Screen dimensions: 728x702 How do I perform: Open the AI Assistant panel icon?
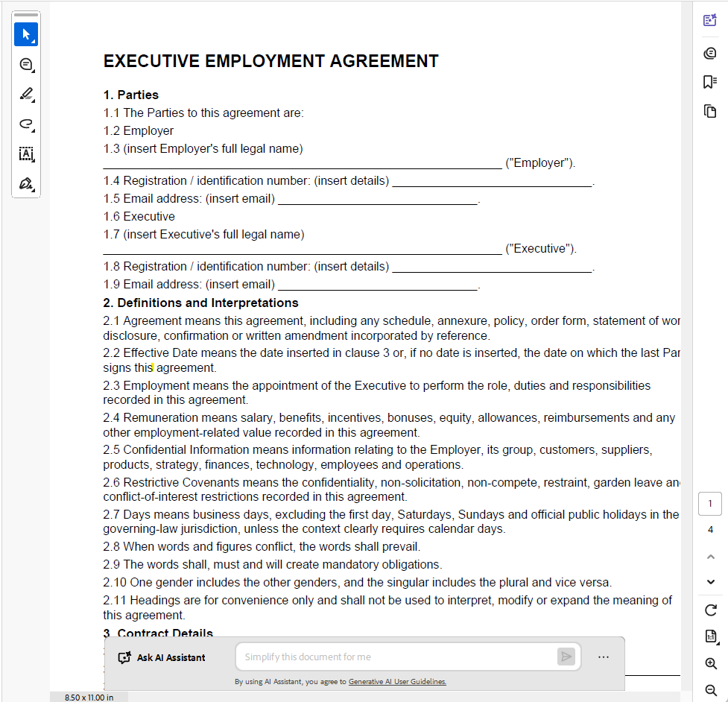(710, 20)
